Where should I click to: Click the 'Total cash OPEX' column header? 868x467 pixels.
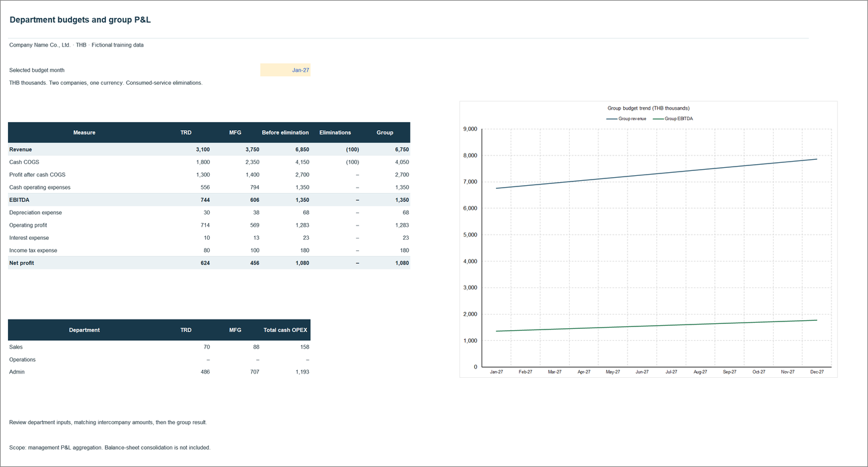click(x=285, y=330)
